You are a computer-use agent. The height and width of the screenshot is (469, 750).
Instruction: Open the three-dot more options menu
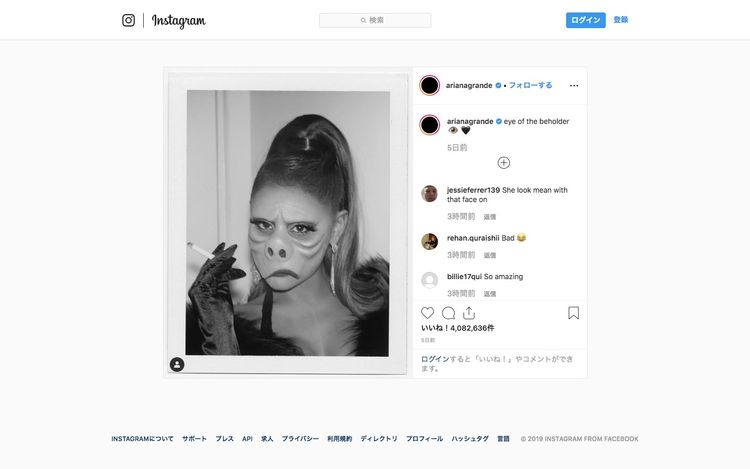574,85
